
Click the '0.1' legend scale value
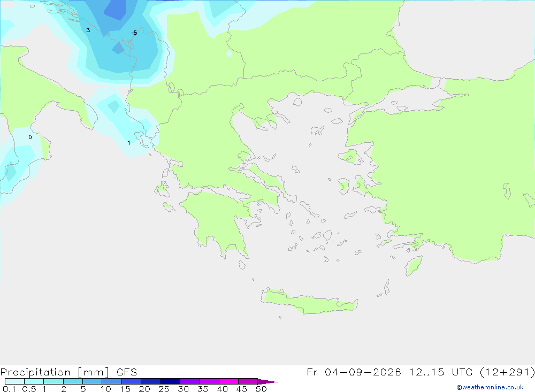9,389
